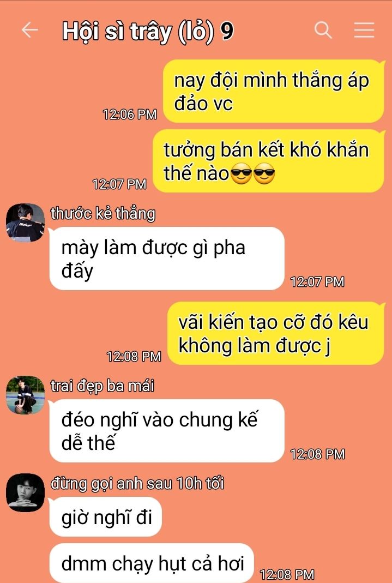
Task: Tap the 12:07 PM timestamp beside the white bubble
Action: pyautogui.click(x=317, y=281)
